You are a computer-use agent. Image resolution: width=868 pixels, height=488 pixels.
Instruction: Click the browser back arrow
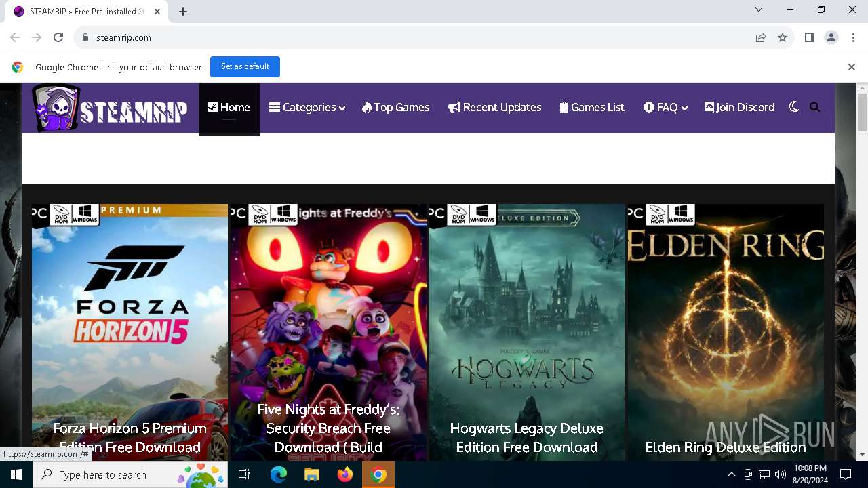pyautogui.click(x=15, y=37)
